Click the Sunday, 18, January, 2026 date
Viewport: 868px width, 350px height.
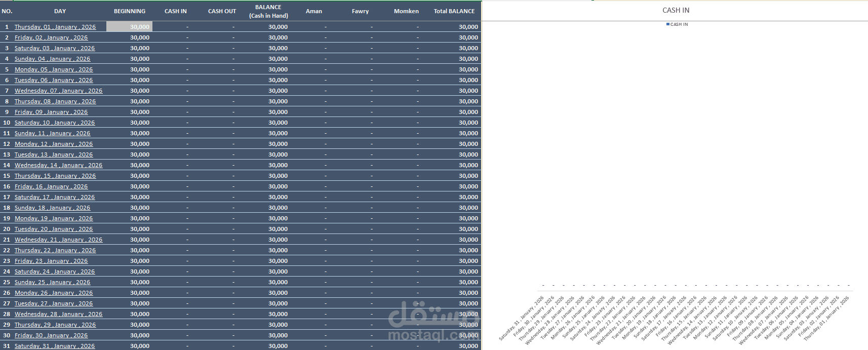tap(52, 208)
